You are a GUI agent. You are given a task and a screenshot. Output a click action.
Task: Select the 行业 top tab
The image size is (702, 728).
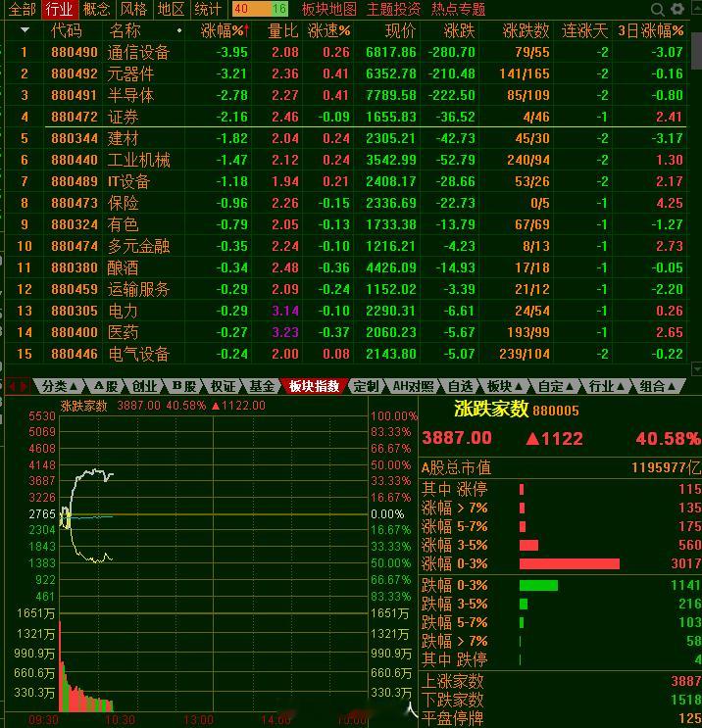[59, 9]
